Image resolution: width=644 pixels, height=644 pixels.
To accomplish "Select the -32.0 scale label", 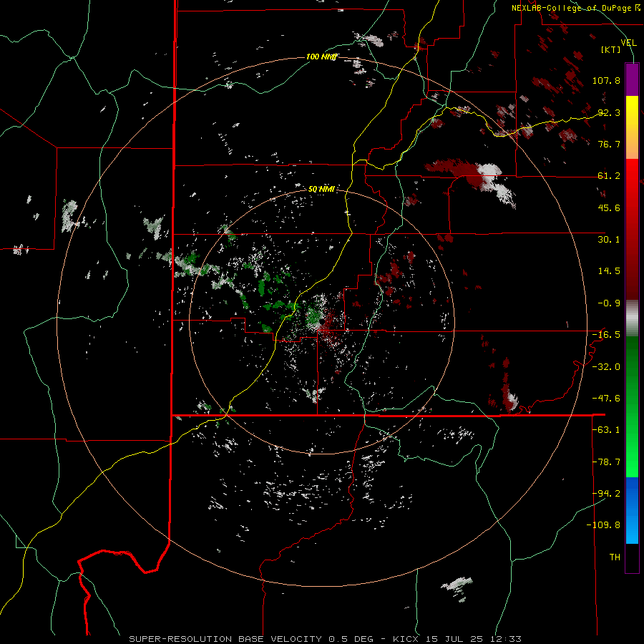I will (x=606, y=366).
